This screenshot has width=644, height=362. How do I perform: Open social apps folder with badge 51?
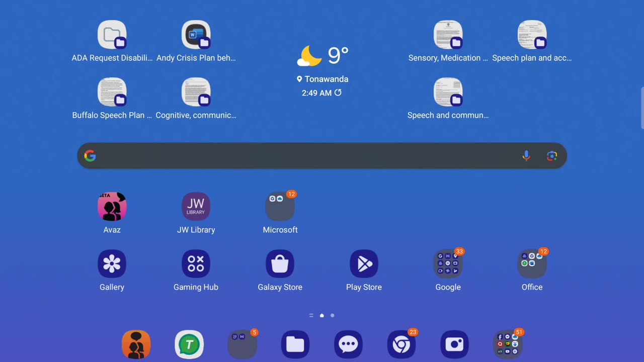tap(508, 345)
